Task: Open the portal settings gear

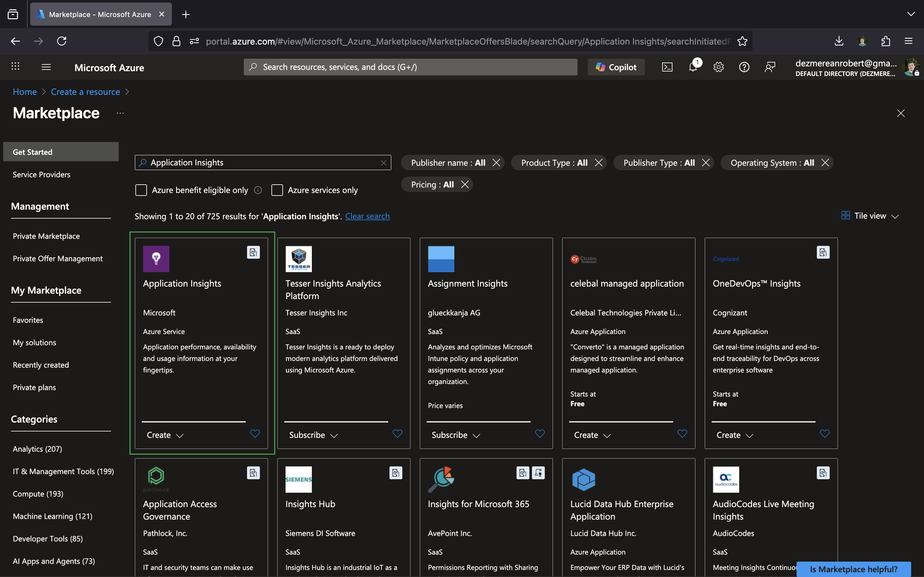Action: pos(718,67)
